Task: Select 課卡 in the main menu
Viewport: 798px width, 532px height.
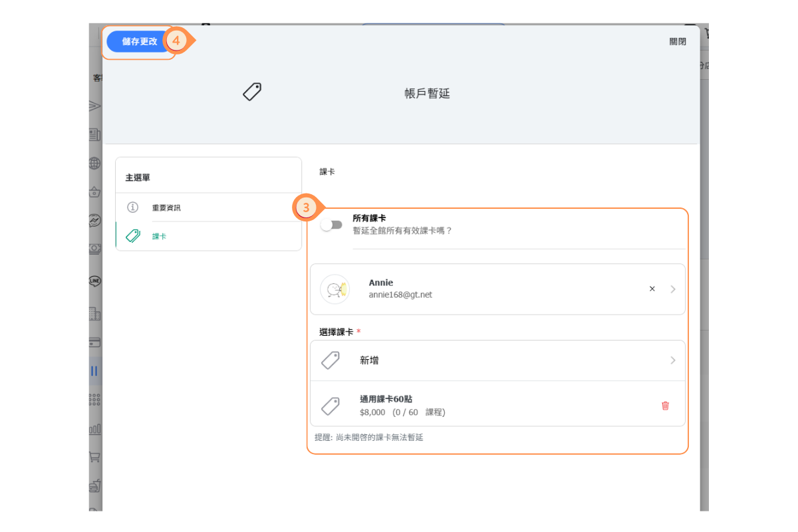Action: point(159,236)
